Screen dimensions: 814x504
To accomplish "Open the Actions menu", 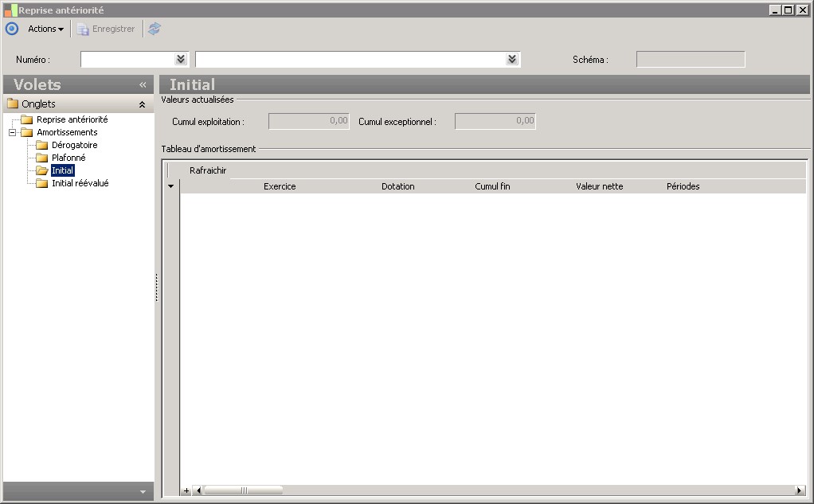I will [x=45, y=29].
